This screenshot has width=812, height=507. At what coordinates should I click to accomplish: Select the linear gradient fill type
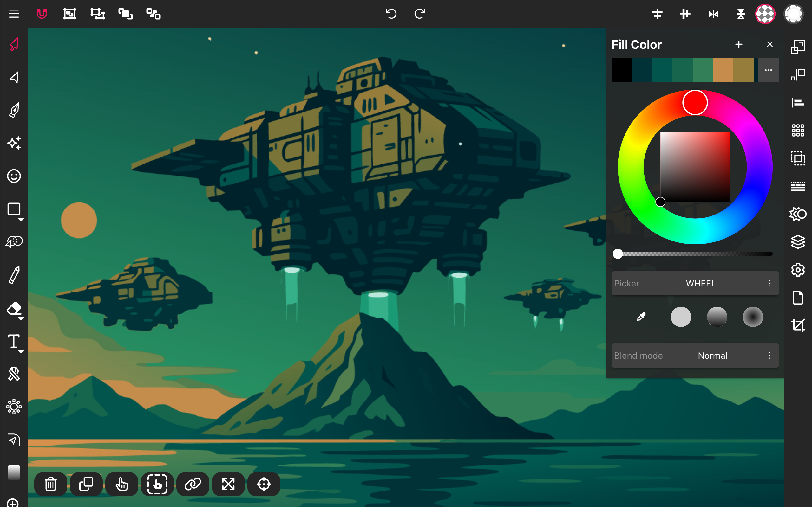(717, 317)
